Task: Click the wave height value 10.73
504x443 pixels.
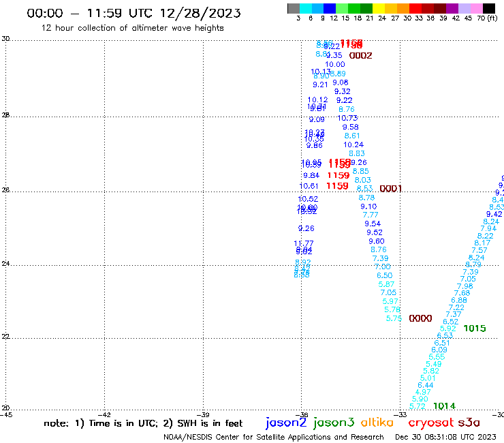Action: [347, 118]
